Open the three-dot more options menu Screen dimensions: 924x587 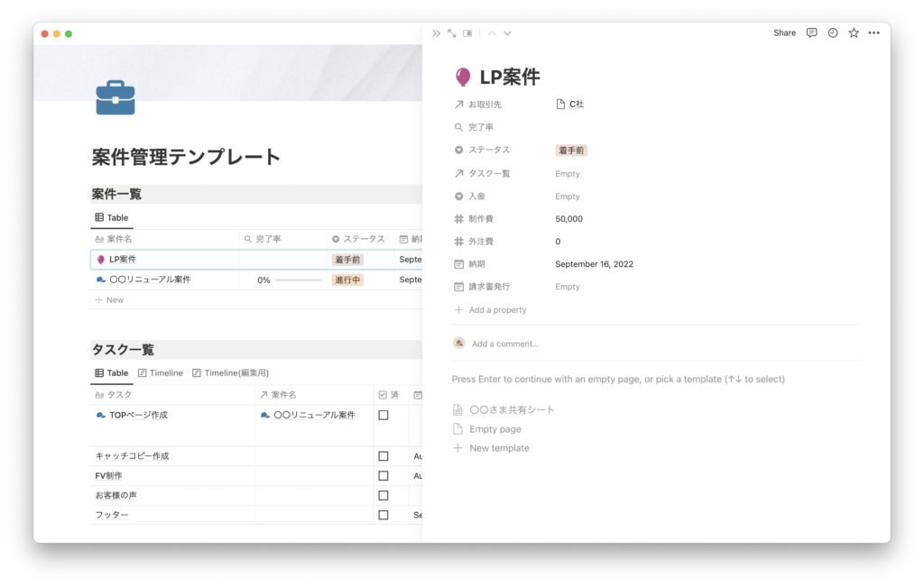(873, 33)
